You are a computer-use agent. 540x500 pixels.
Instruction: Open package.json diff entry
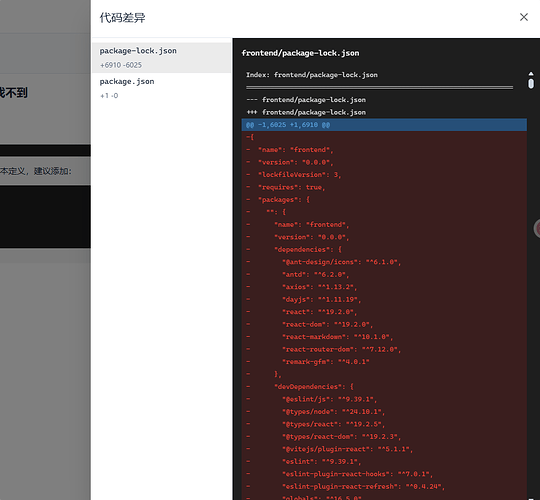click(x=161, y=88)
